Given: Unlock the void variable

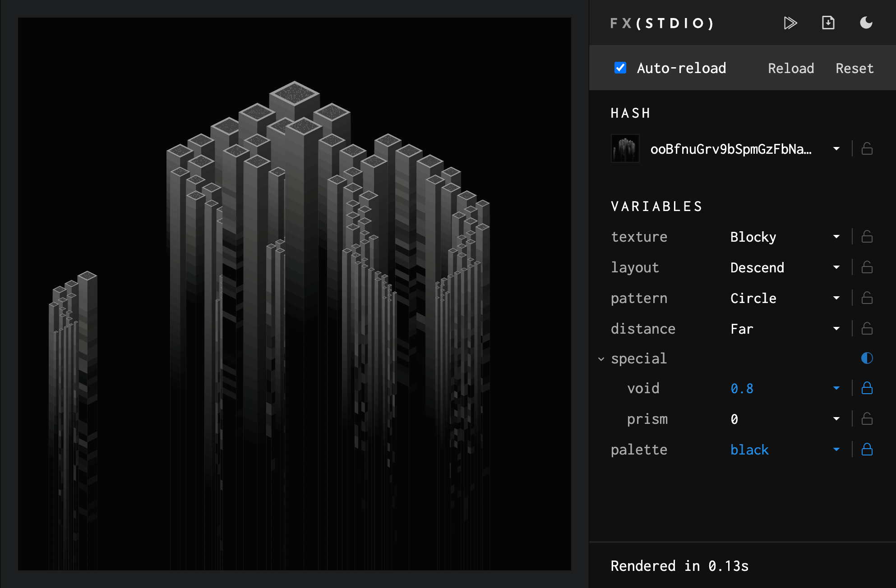Looking at the screenshot, I should click(867, 388).
